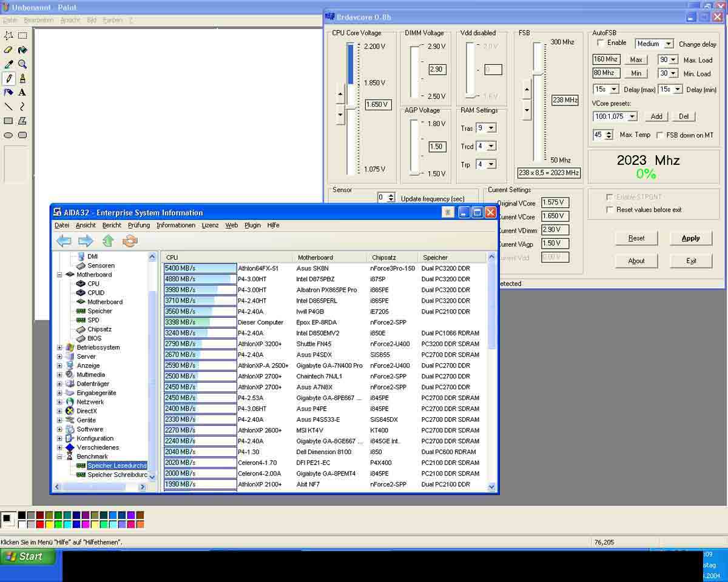Select the straight Line tool in Paint

tap(8, 107)
